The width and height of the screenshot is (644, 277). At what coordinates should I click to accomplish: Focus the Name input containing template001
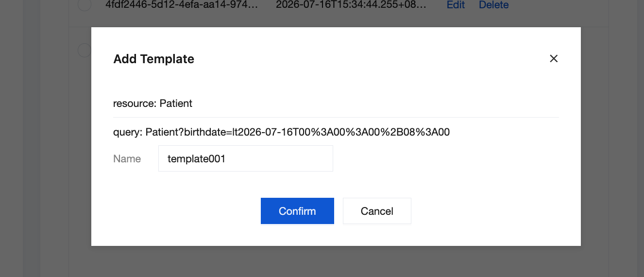click(x=246, y=158)
